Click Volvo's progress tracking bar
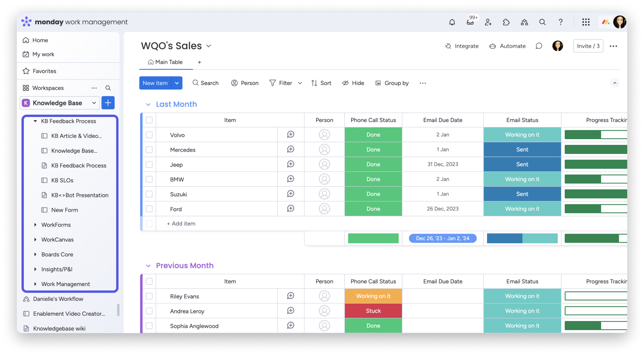This screenshot has width=644, height=354. pyautogui.click(x=596, y=135)
